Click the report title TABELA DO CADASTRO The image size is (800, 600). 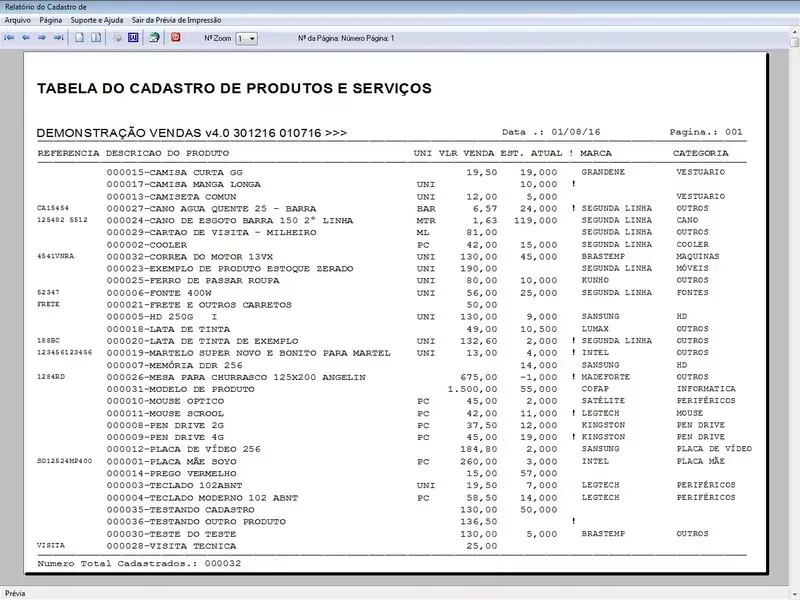click(234, 89)
